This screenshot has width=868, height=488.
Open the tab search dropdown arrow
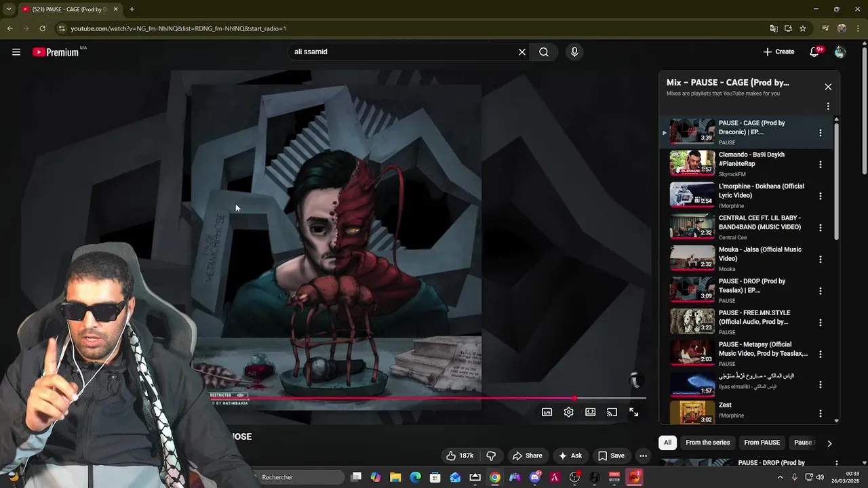(x=9, y=9)
